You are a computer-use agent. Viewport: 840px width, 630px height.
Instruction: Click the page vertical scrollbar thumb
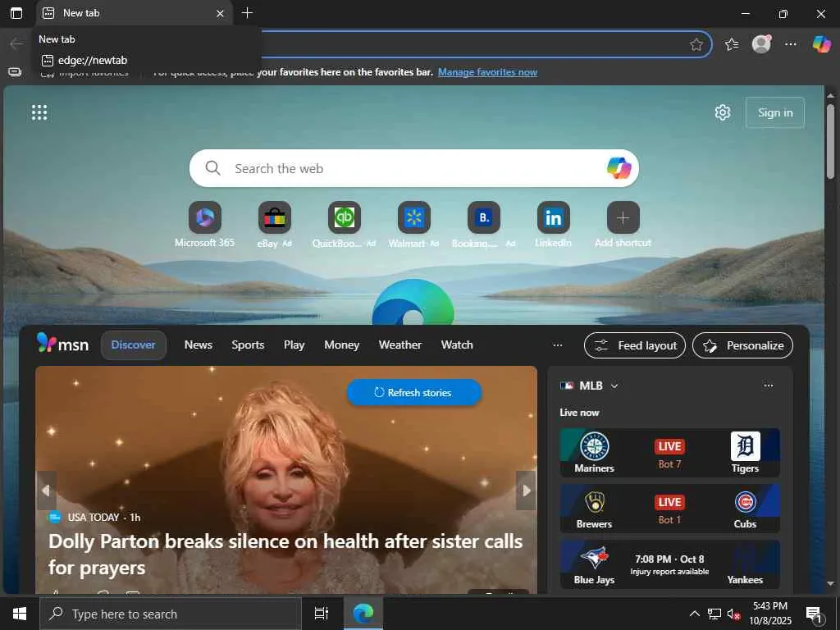[830, 141]
